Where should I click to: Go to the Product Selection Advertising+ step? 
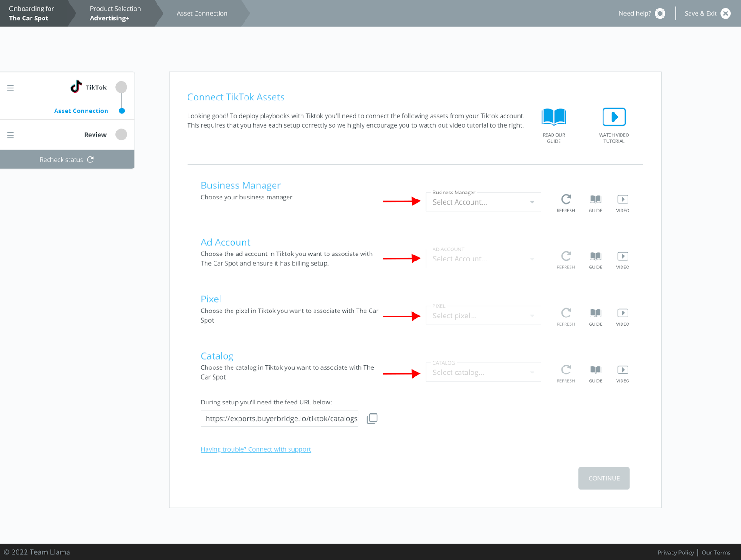click(115, 13)
